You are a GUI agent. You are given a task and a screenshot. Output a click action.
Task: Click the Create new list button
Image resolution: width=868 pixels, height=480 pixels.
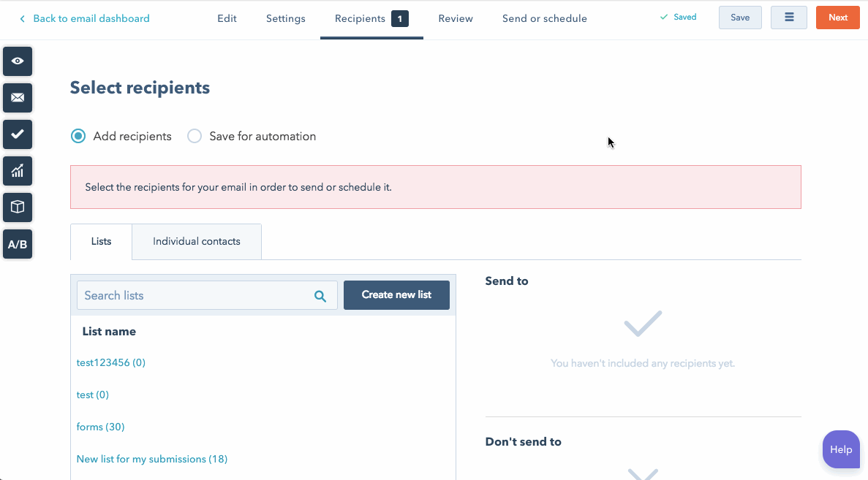click(x=396, y=294)
